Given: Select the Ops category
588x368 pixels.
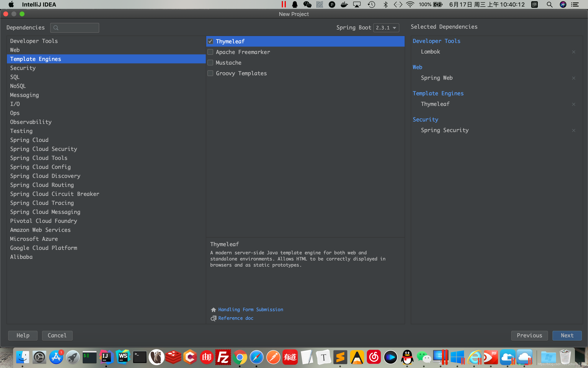Looking at the screenshot, I should click(x=106, y=113).
